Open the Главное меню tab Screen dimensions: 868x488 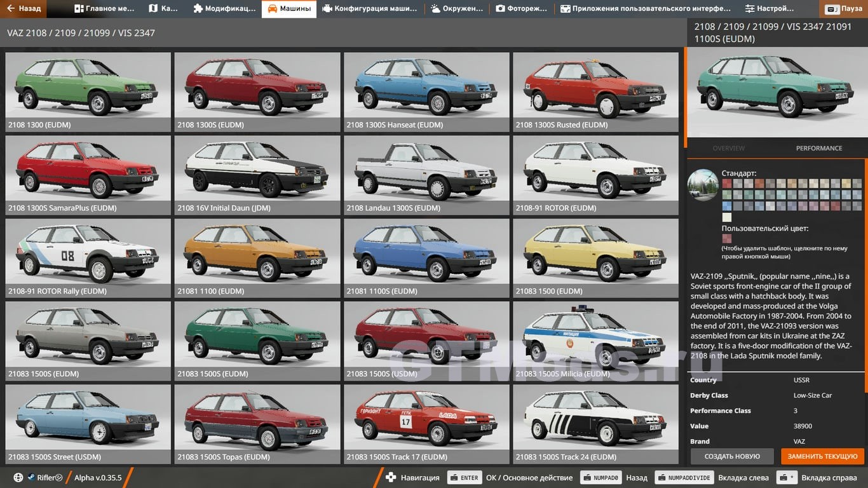pos(104,9)
